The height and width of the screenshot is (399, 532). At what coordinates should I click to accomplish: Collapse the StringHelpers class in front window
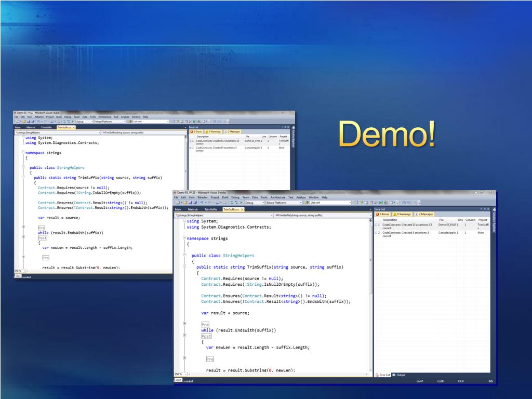pos(184,255)
